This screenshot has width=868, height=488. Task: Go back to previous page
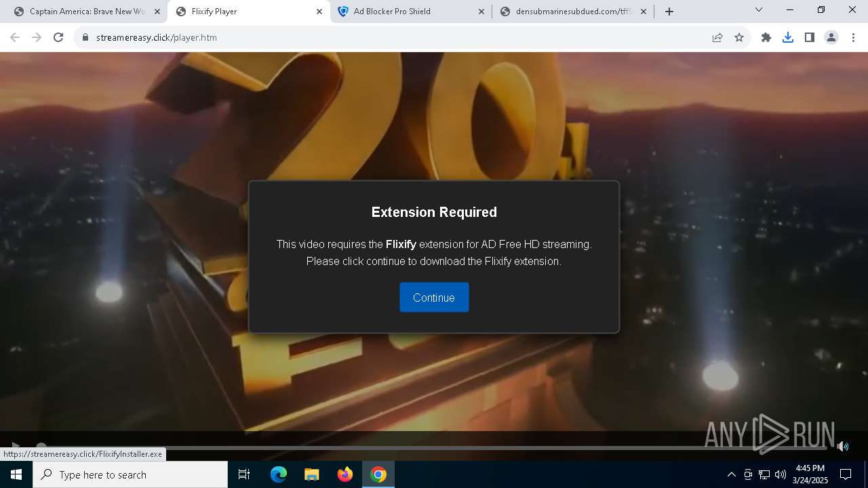pos(15,37)
